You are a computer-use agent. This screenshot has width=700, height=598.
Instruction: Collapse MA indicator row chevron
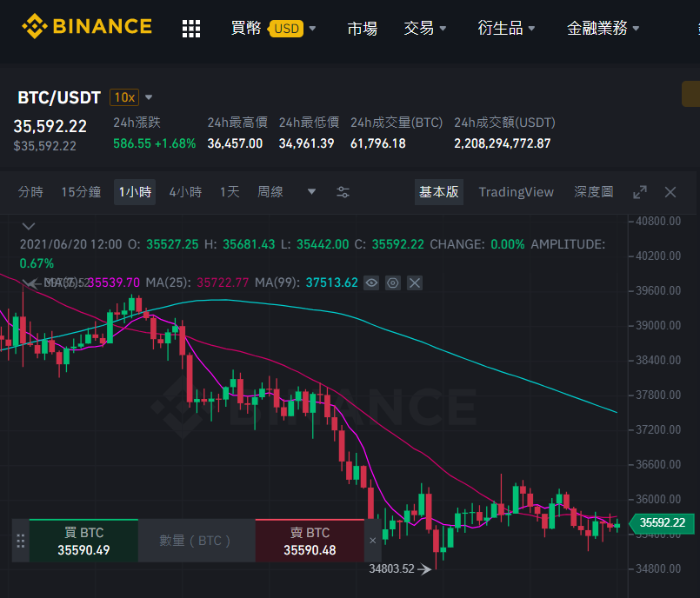(29, 283)
